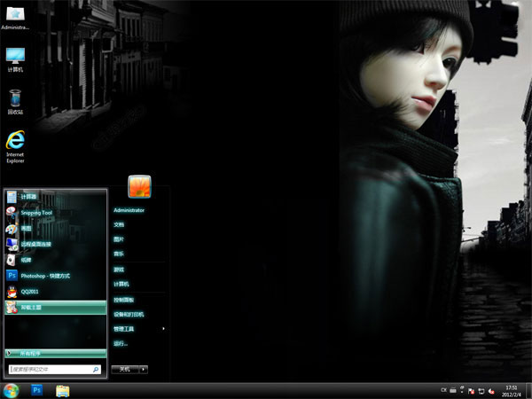This screenshot has width=532, height=399.
Task: Open the 回收站 recycle bin icon
Action: point(15,102)
